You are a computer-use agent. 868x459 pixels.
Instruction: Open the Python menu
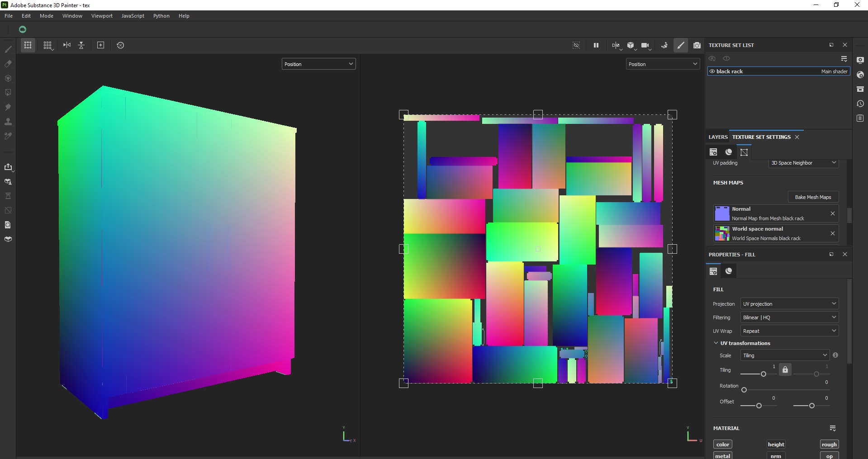pos(161,16)
